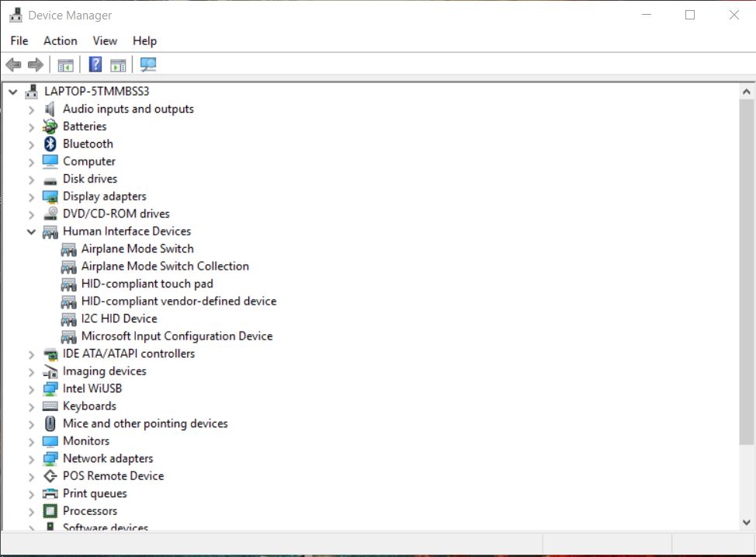Expand the Imaging devices chevron

tap(31, 372)
